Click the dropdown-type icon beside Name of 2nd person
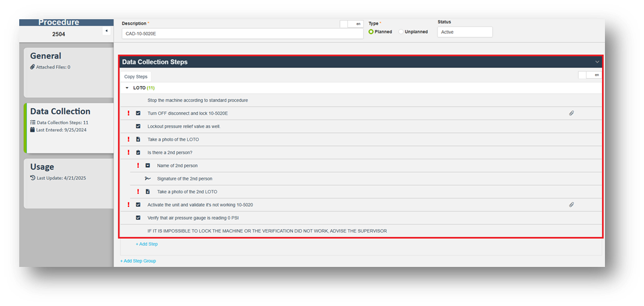Screen dimensions: 644x306 (148, 165)
